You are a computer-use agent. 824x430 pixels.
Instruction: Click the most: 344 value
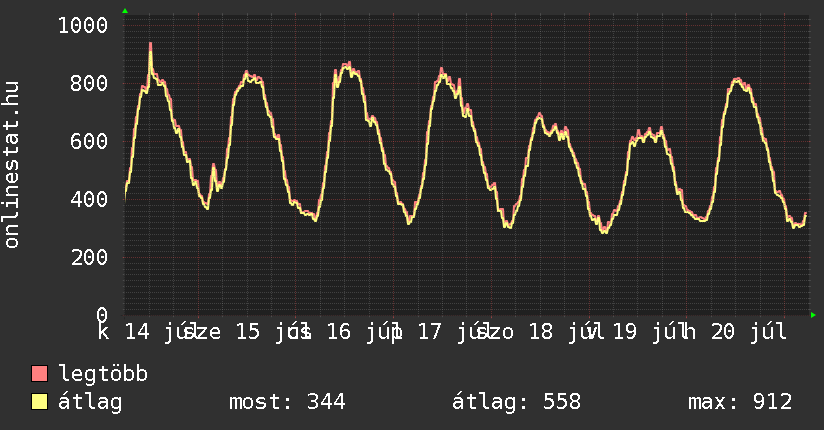pyautogui.click(x=287, y=402)
